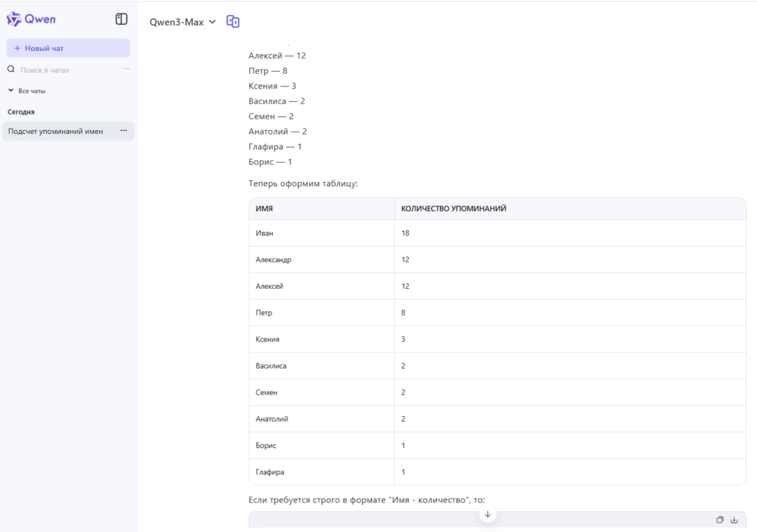Viewport: 757px width, 532px height.
Task: Click the magnifier search icon in the sidebar
Action: 11,69
